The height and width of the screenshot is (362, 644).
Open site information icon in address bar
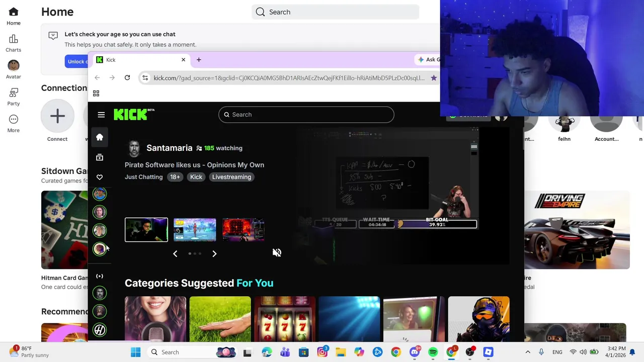pos(145,78)
